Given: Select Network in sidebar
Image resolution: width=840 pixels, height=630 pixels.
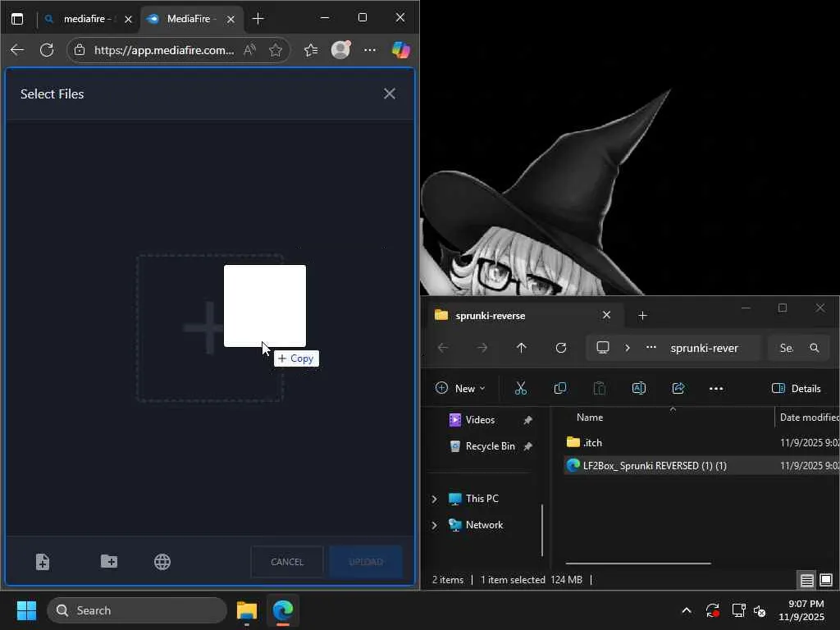Looking at the screenshot, I should 484,525.
